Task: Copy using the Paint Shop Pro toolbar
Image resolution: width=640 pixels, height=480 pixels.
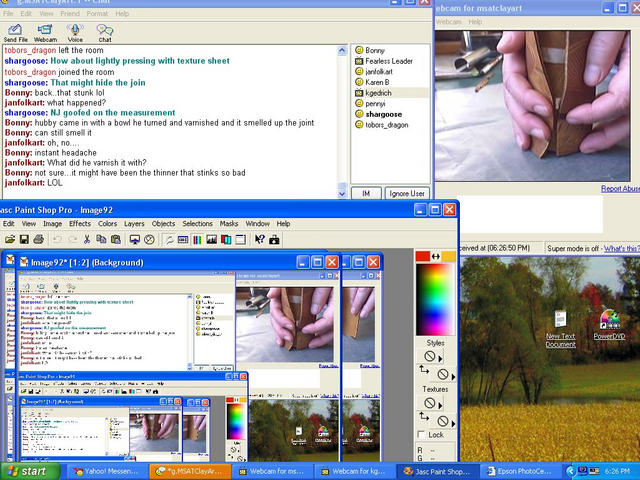Action: point(101,240)
